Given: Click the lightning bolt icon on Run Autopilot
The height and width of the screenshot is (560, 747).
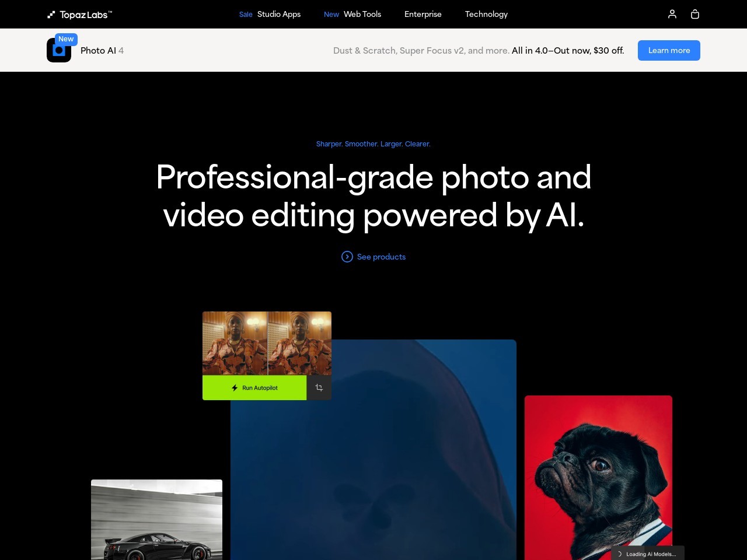Looking at the screenshot, I should click(235, 387).
